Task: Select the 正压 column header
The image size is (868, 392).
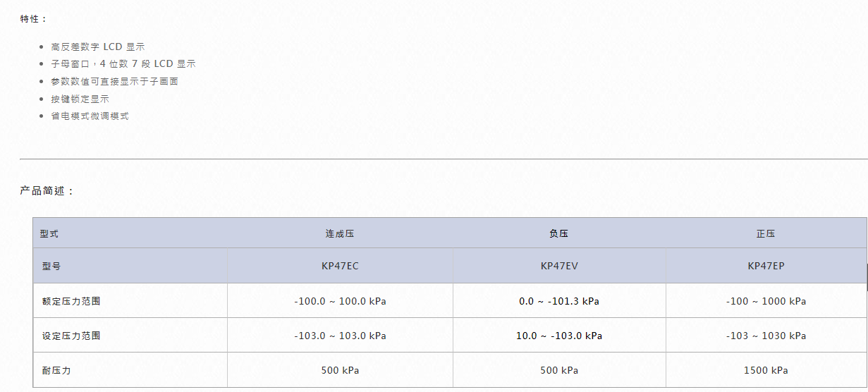Action: tap(766, 233)
